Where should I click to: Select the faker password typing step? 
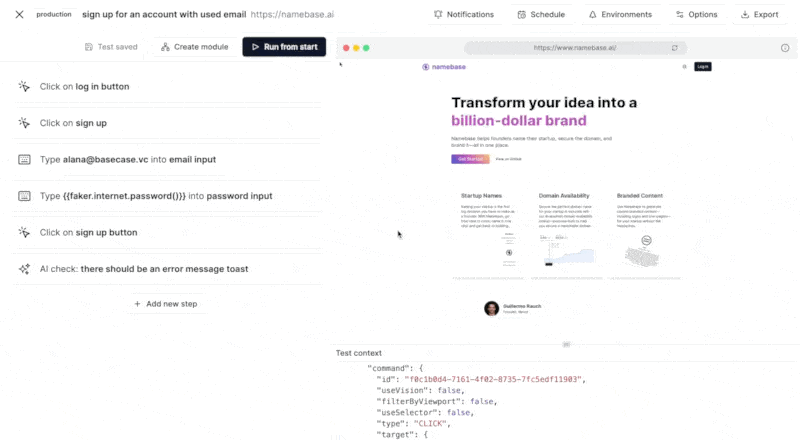tap(167, 196)
